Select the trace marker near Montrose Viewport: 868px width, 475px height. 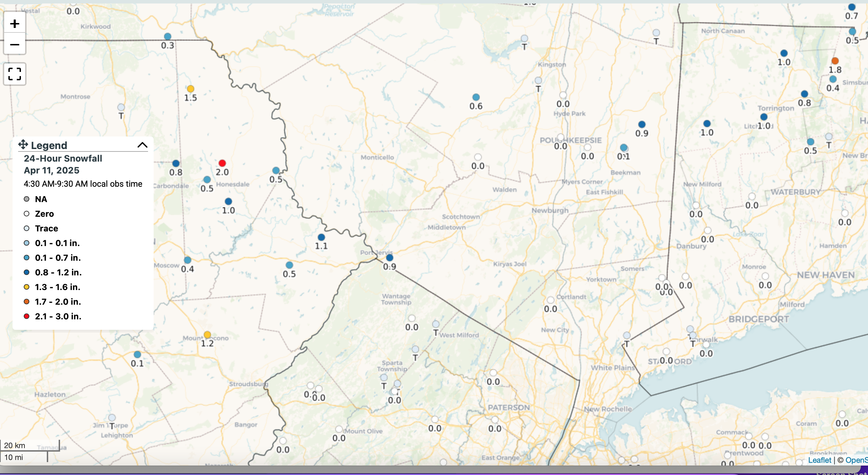[121, 107]
